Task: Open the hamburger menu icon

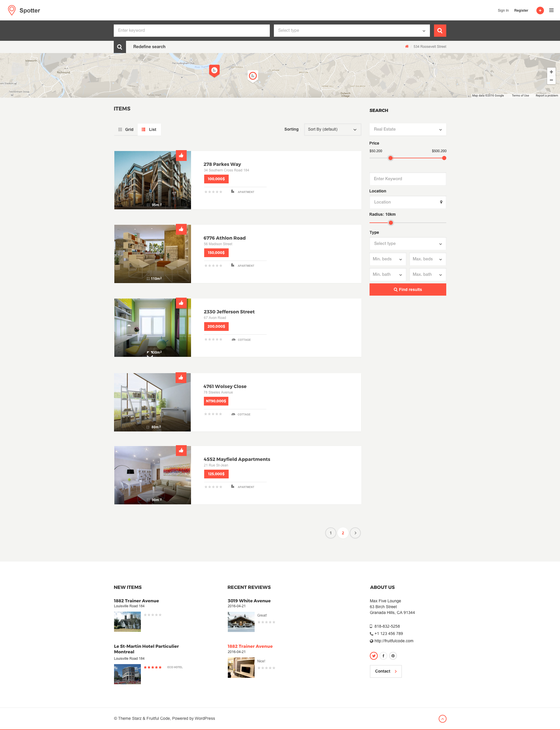Action: (x=551, y=10)
